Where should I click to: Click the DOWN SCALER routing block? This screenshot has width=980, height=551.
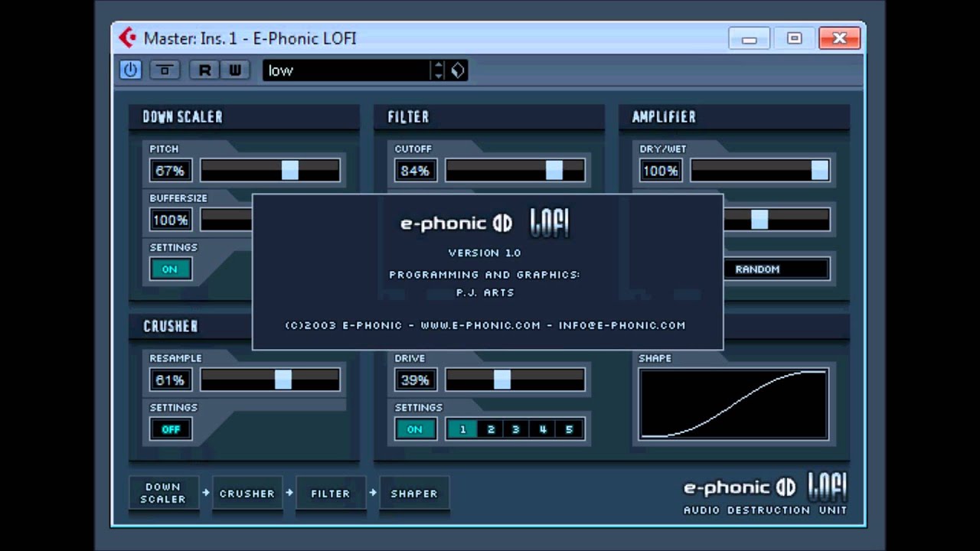(x=163, y=493)
